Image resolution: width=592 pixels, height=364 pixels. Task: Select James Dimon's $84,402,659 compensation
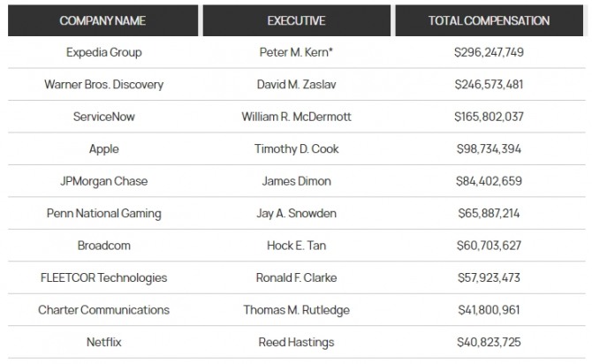[489, 181]
